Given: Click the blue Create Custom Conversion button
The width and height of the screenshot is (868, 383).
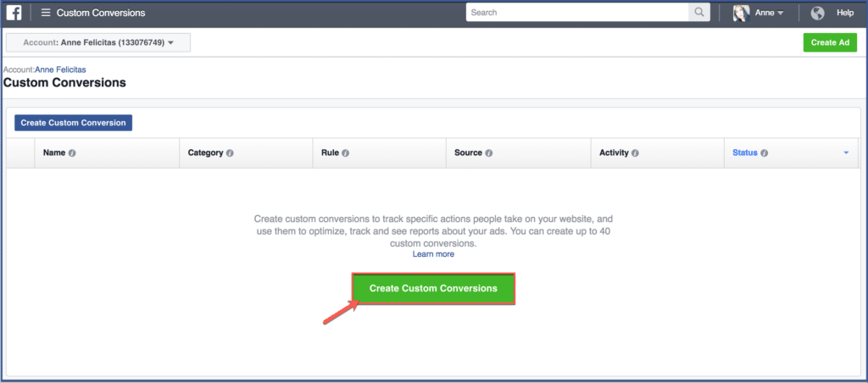Looking at the screenshot, I should (73, 123).
